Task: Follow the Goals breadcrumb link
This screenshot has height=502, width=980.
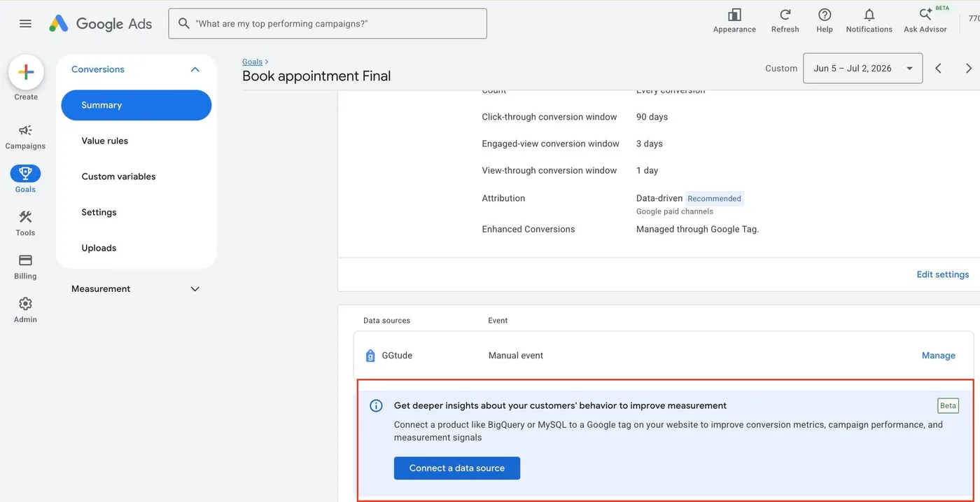Action: (x=252, y=62)
